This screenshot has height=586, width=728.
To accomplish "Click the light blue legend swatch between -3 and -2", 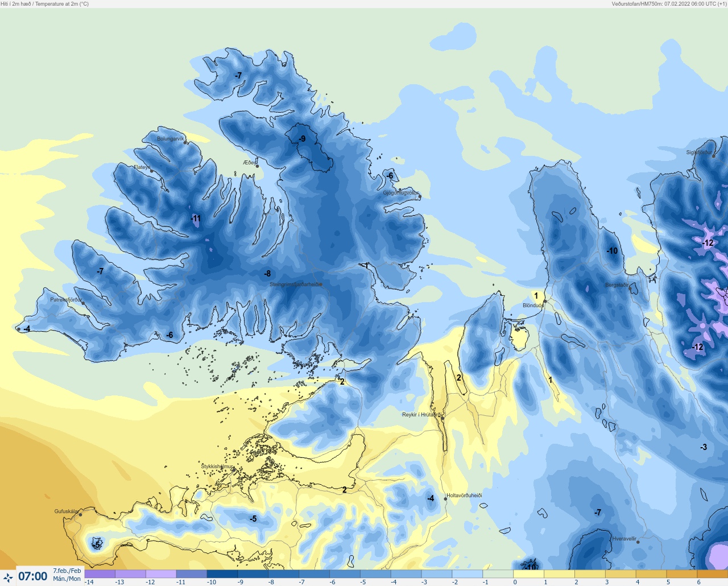I will (x=436, y=574).
